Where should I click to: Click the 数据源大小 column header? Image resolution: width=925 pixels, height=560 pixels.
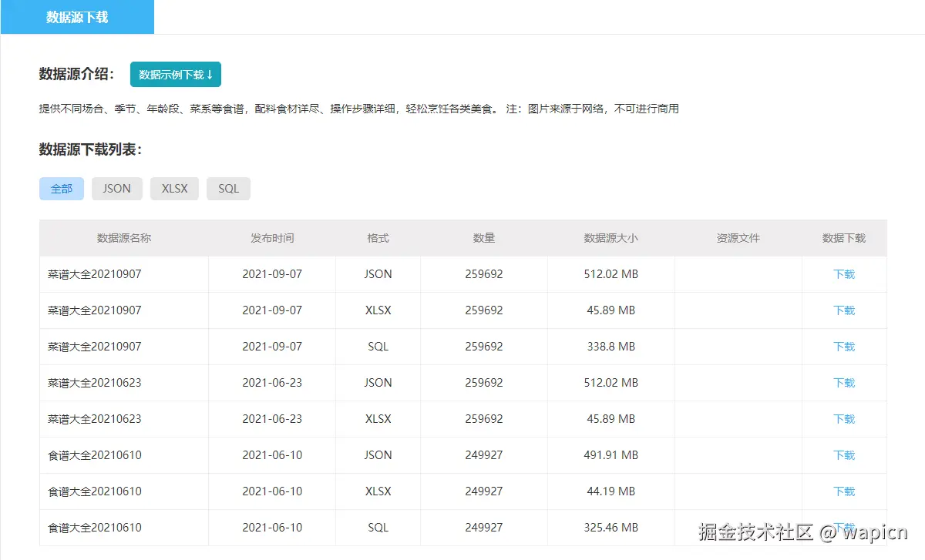610,238
